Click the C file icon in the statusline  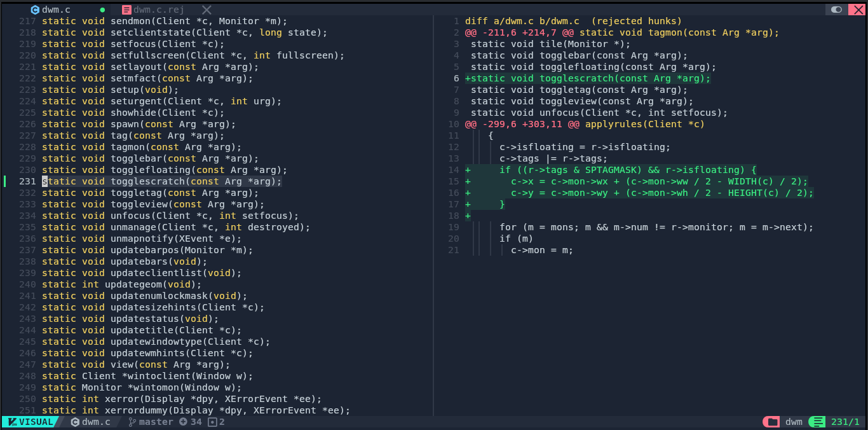(75, 422)
